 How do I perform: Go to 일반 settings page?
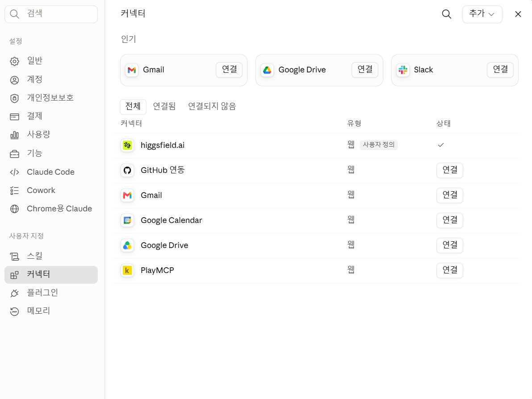pos(51,61)
